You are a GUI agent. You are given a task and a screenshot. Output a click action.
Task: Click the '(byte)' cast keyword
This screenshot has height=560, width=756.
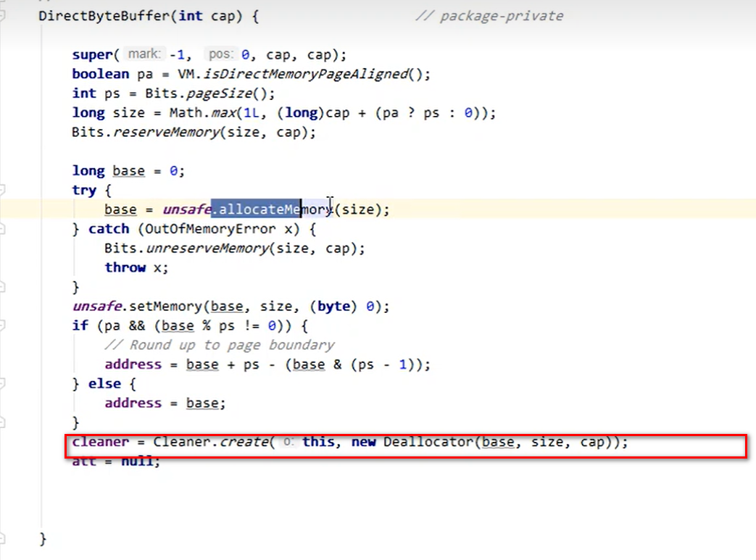[333, 306]
